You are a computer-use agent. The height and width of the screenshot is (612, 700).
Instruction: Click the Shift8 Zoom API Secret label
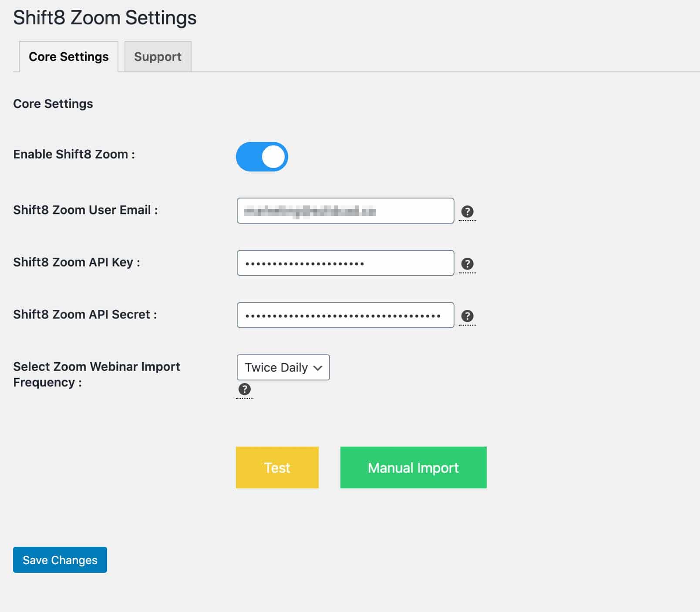tap(85, 314)
